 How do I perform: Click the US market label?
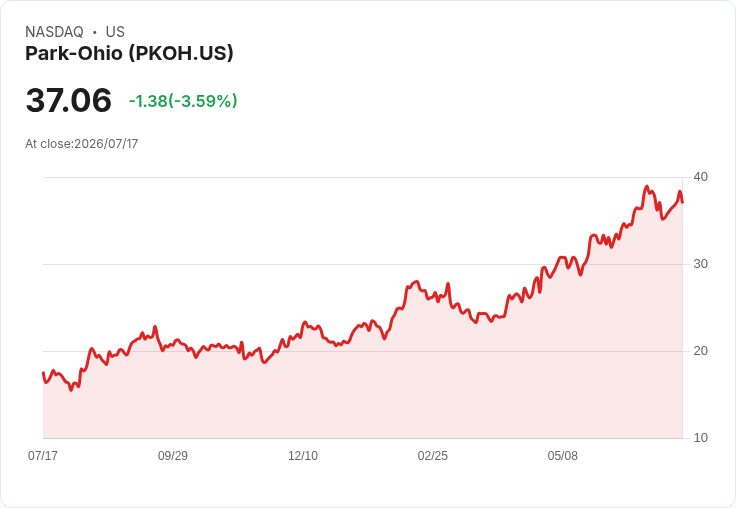click(115, 32)
